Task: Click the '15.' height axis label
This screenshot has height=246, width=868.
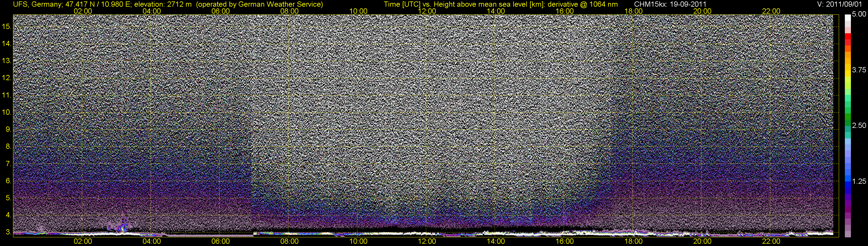Action: pyautogui.click(x=7, y=26)
